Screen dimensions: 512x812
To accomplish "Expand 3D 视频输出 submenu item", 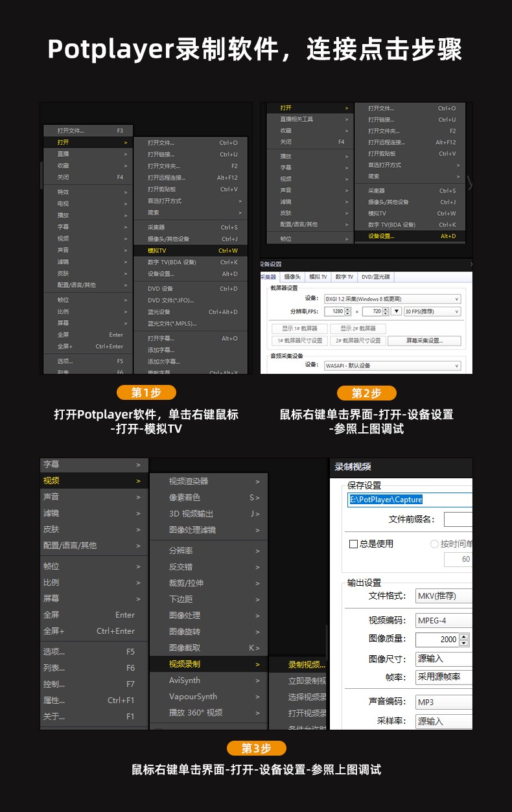I will 209,514.
